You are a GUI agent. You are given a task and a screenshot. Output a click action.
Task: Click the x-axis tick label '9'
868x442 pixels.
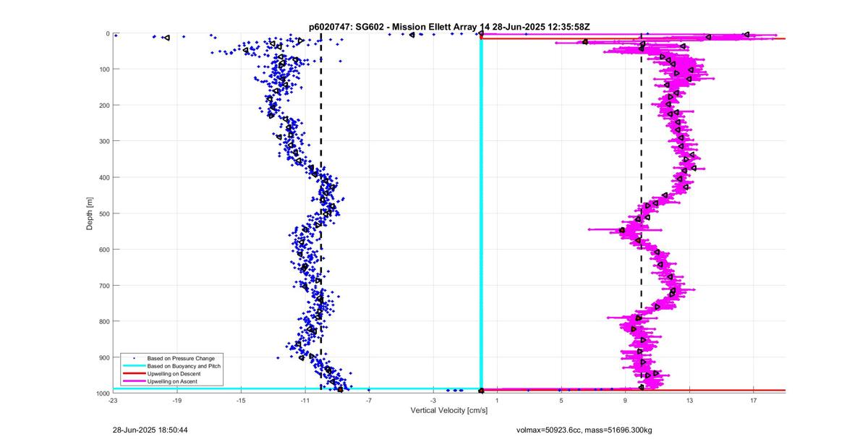[x=625, y=400]
